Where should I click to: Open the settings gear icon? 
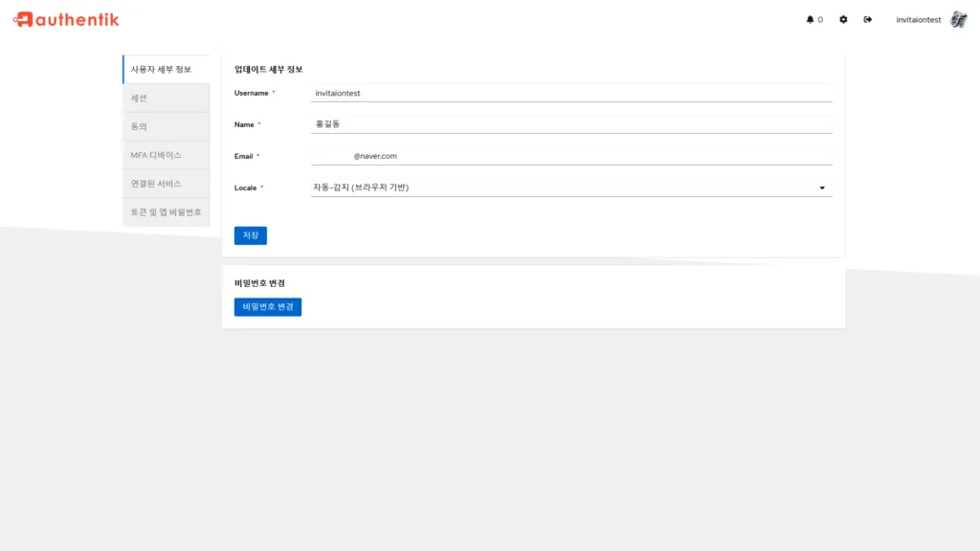click(843, 19)
